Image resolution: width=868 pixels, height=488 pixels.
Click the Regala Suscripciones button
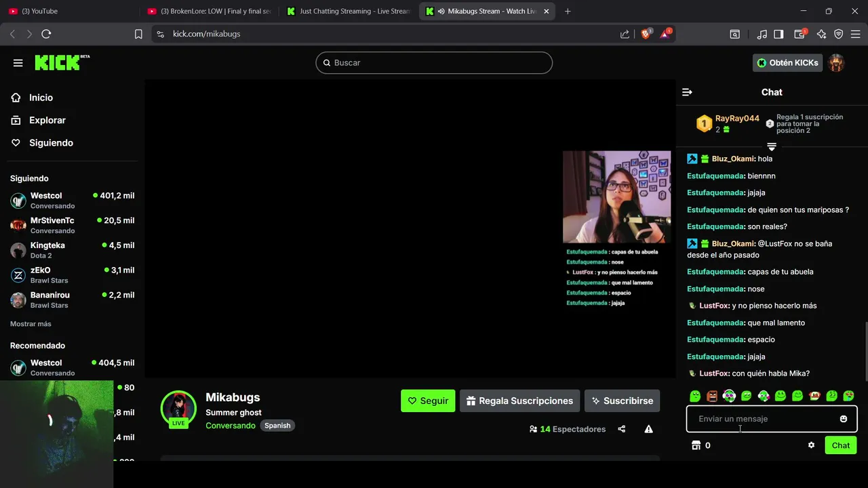[x=519, y=401]
